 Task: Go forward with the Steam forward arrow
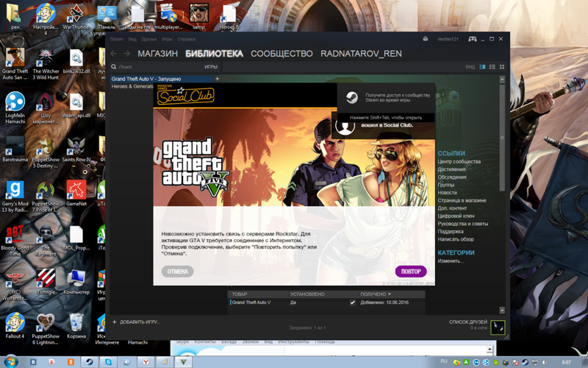(126, 54)
